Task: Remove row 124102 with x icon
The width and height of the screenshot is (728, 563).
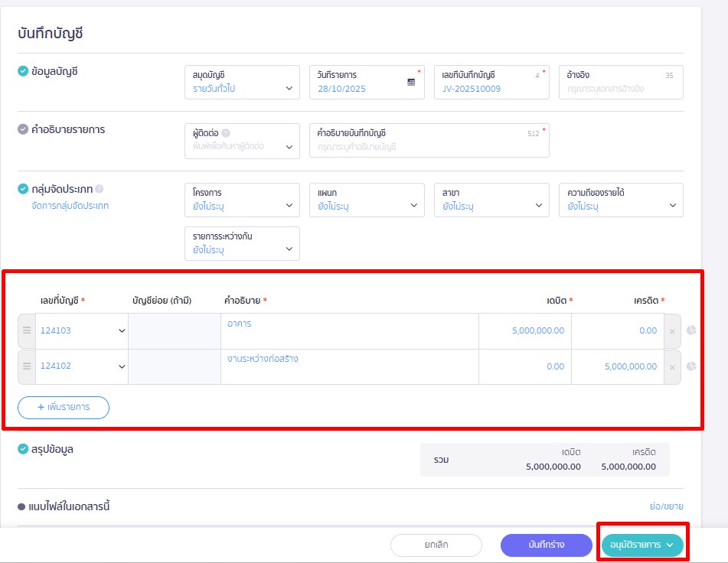Action: point(672,367)
